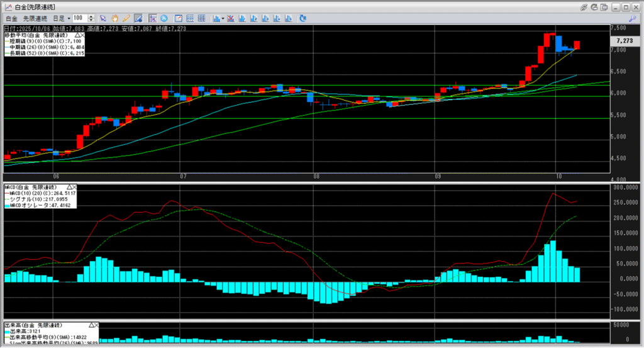
Task: Open the 先限連続 contract menu
Action: [36, 18]
